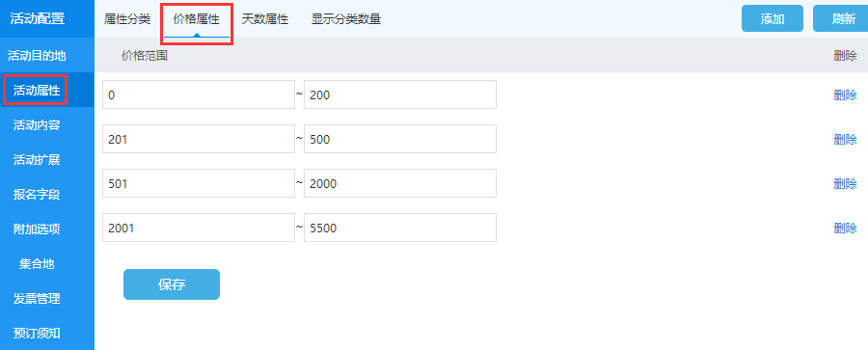The height and width of the screenshot is (350, 868).
Task: Click the 添加 button
Action: click(773, 19)
